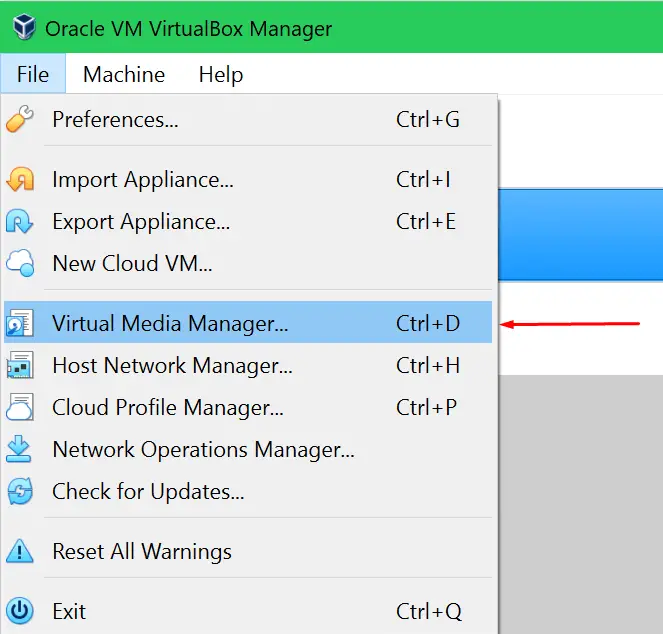Select Preferences... from the File menu
The width and height of the screenshot is (663, 634).
point(248,119)
